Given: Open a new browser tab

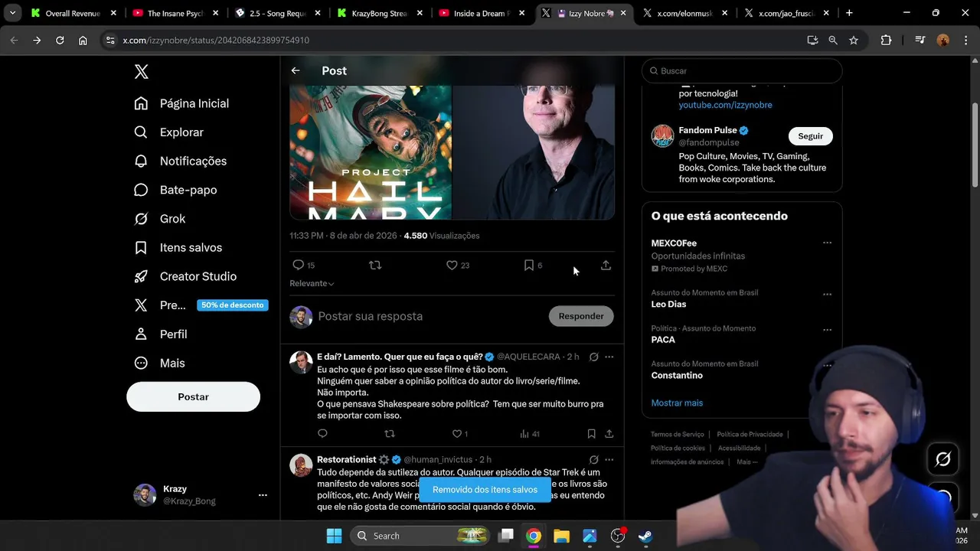Looking at the screenshot, I should pyautogui.click(x=849, y=13).
